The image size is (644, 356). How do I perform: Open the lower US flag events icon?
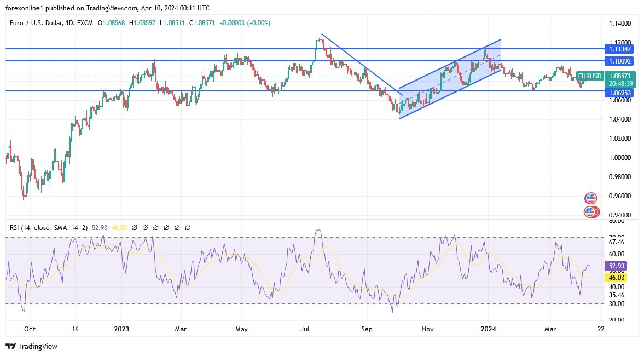point(590,211)
